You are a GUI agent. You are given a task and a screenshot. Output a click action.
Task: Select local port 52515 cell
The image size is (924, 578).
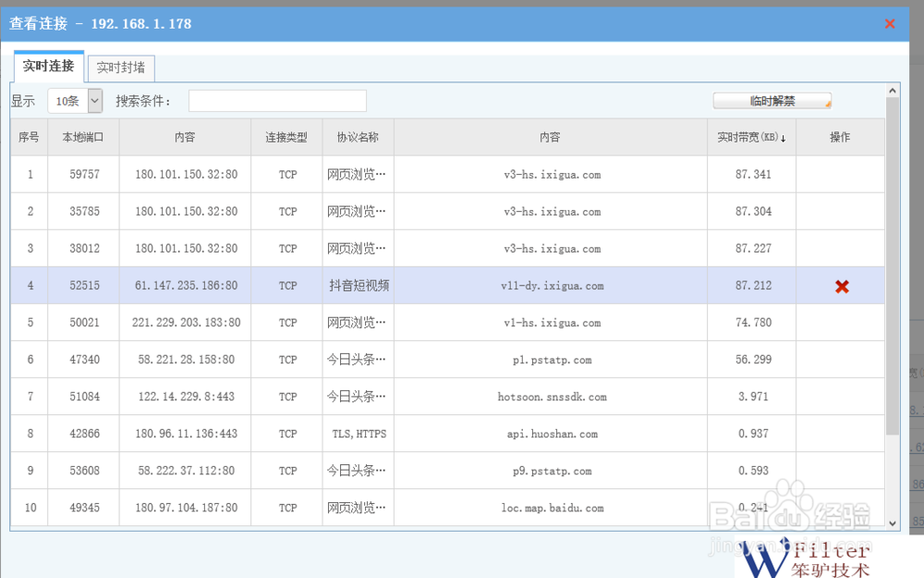[x=83, y=286]
